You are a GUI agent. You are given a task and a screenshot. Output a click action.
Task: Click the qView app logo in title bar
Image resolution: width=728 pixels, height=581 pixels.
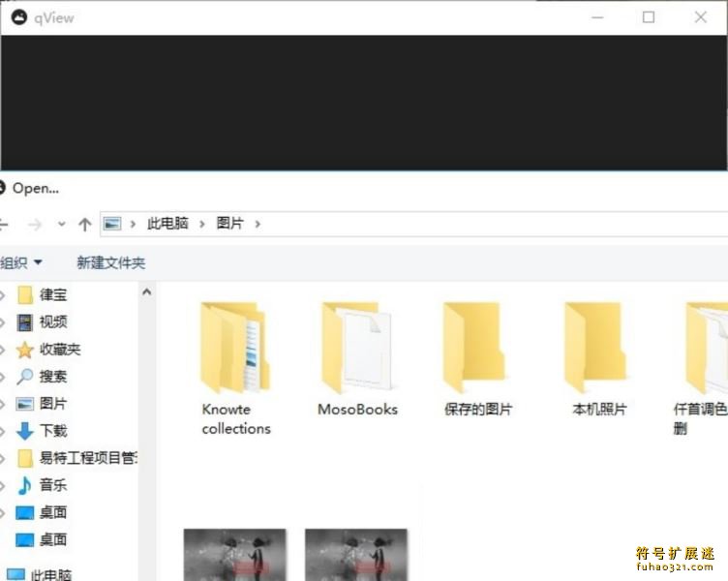[19, 17]
